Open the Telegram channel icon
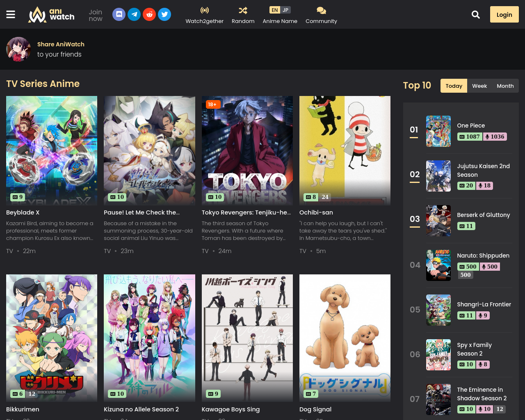 [134, 14]
